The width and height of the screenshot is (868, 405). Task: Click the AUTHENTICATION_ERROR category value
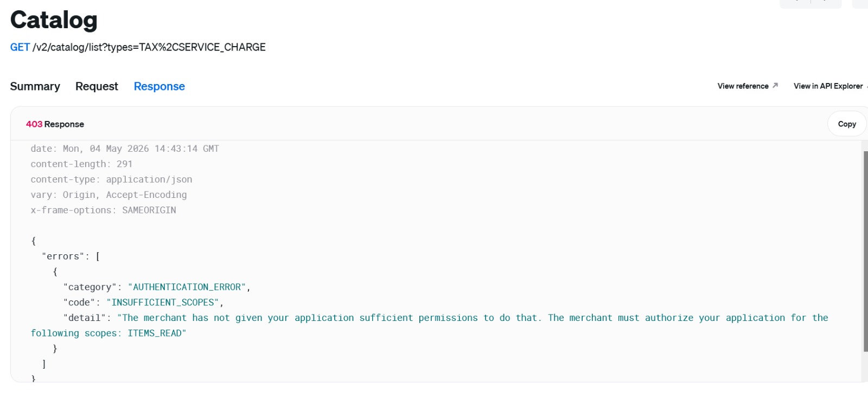(187, 287)
